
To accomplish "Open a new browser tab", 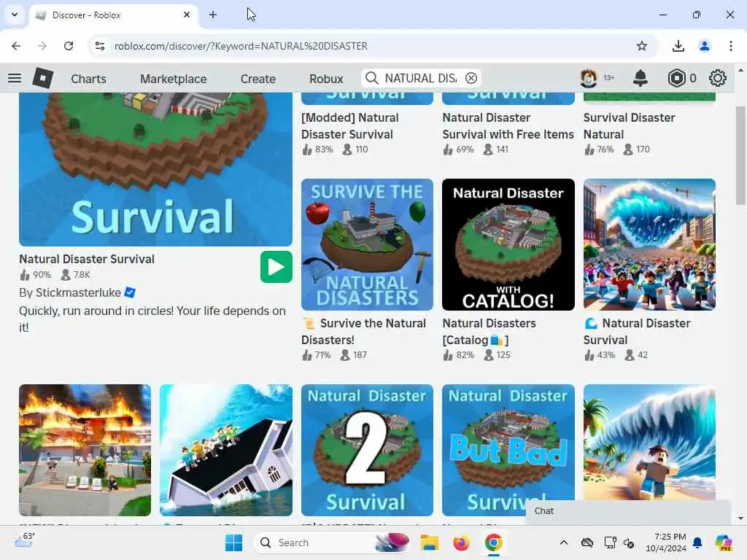I will 213,15.
